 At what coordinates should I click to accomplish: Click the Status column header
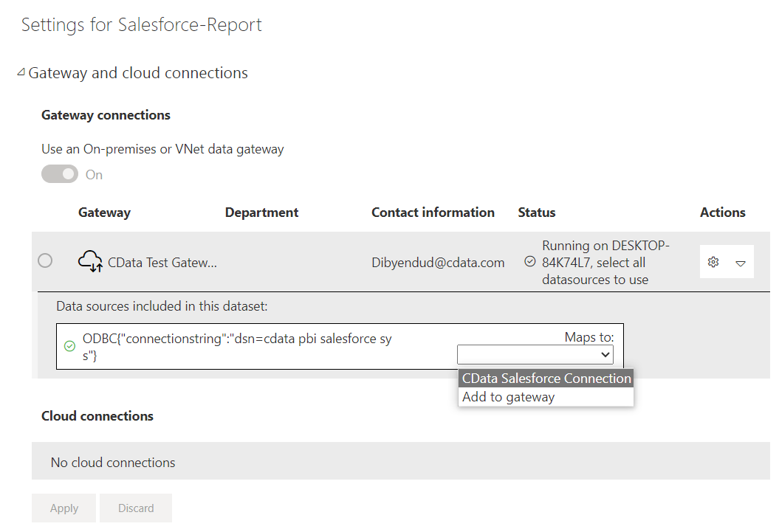point(537,213)
